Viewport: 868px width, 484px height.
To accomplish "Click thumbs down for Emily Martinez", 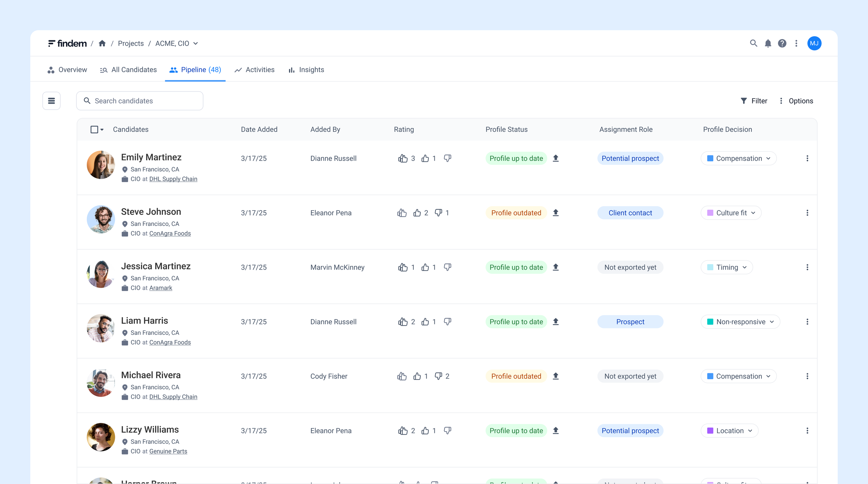I will [x=448, y=159].
